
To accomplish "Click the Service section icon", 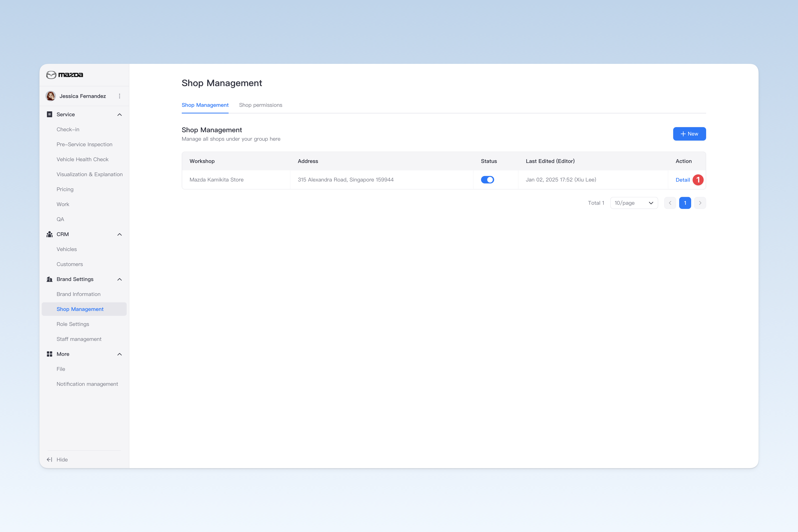I will pos(49,114).
